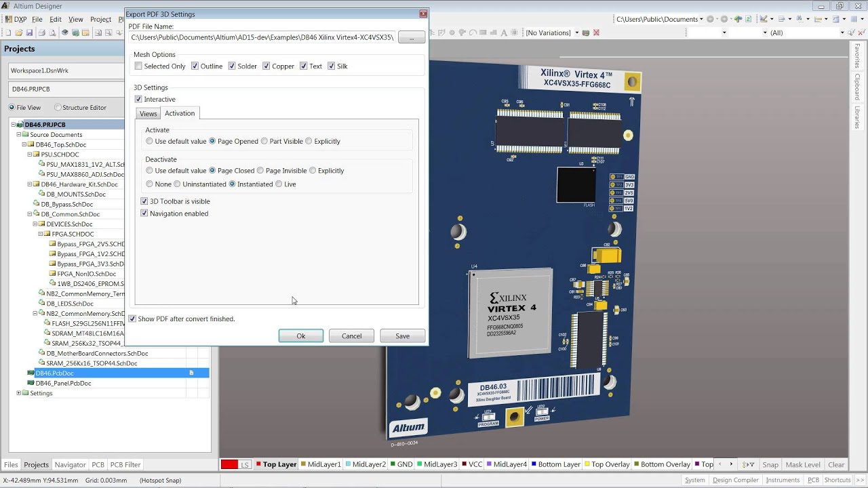Expand the Settings tree node
The height and width of the screenshot is (488, 868).
click(x=19, y=393)
